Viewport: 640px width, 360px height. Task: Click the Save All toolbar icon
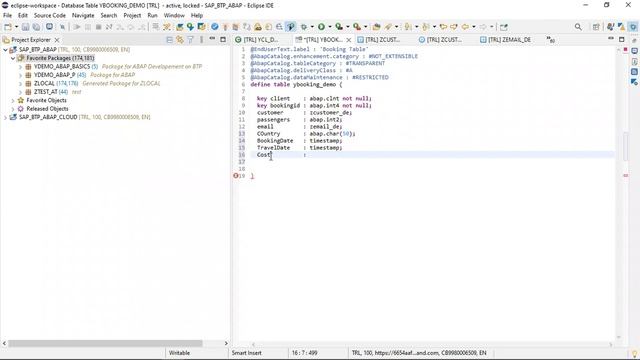click(x=36, y=27)
